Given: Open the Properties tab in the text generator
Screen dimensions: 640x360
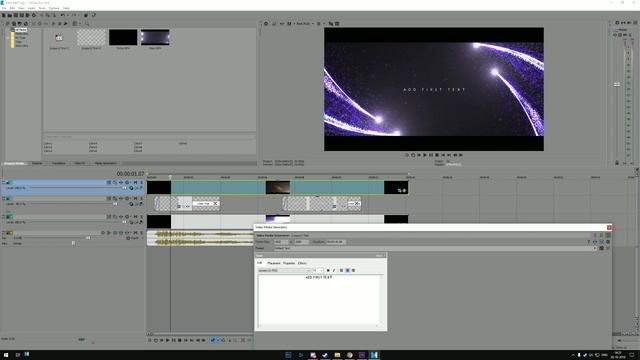Looking at the screenshot, I should 289,263.
